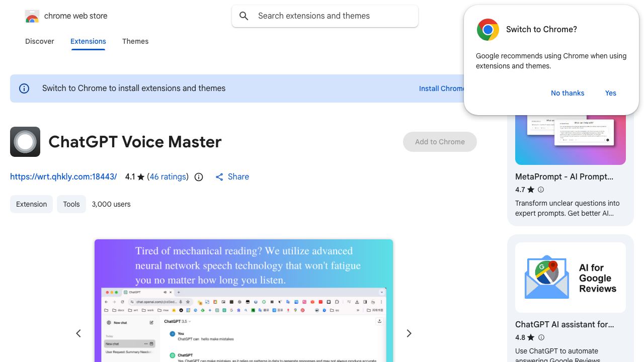Image resolution: width=644 pixels, height=362 pixels.
Task: Open the extension screenshot preview image
Action: click(244, 301)
